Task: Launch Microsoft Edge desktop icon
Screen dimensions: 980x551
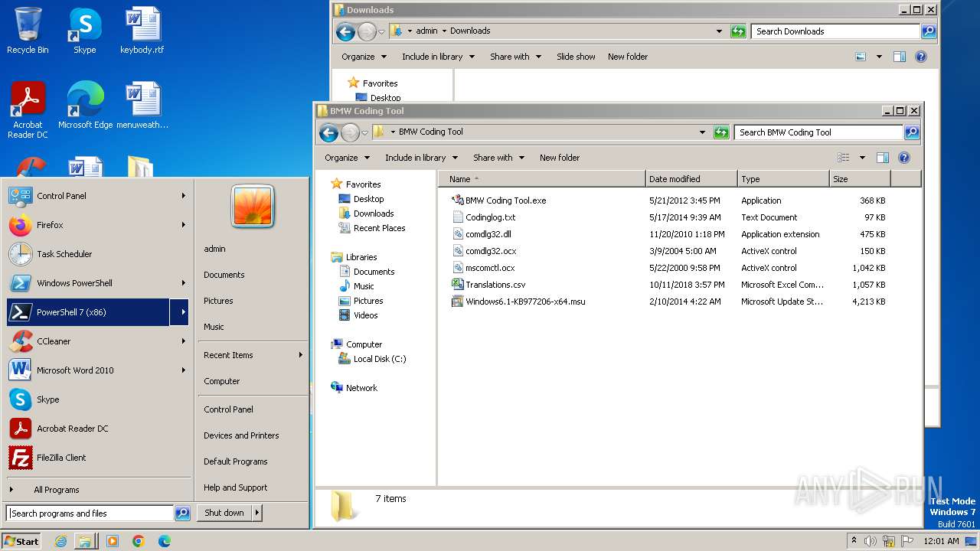Action: 85,106
